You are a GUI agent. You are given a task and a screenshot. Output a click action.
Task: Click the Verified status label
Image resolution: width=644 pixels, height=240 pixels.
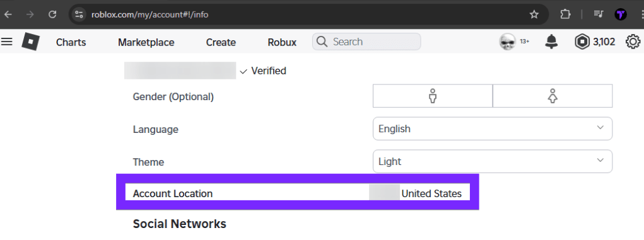point(269,71)
